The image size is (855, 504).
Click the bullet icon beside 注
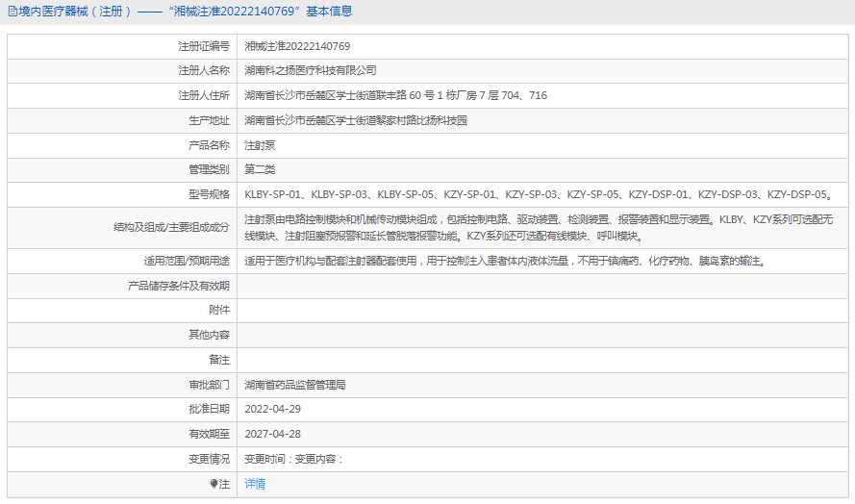tap(214, 483)
